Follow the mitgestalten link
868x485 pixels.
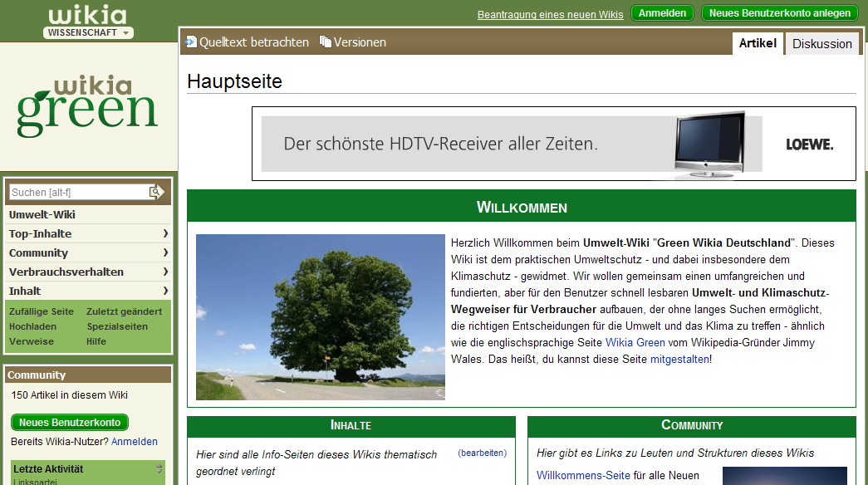(679, 360)
